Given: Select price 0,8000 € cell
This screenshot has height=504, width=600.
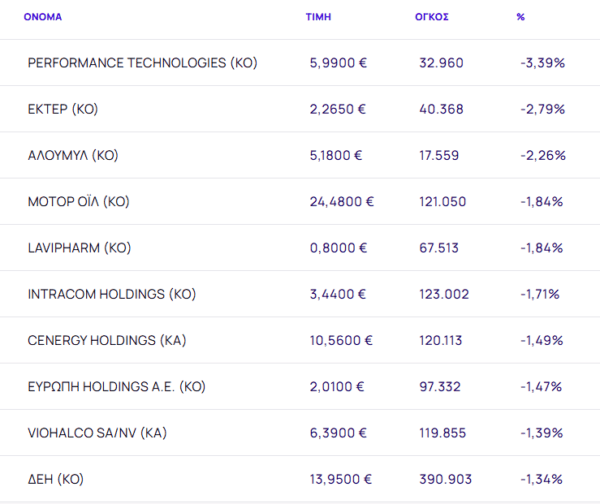Looking at the screenshot, I should (x=338, y=248).
